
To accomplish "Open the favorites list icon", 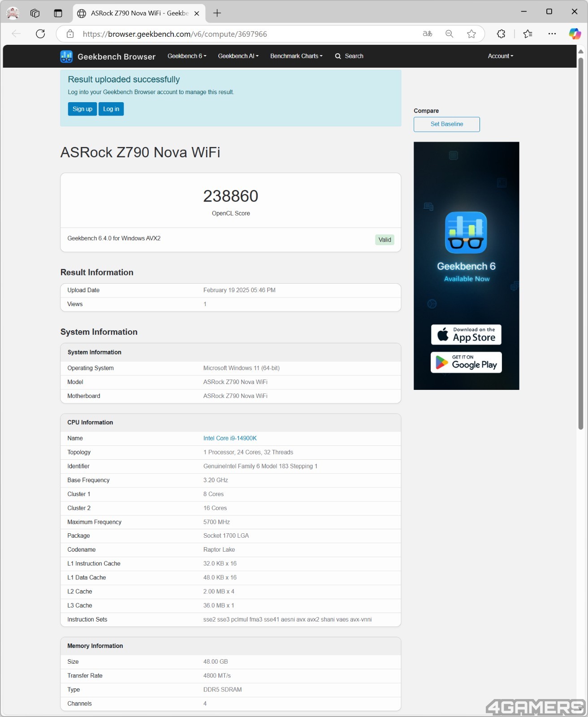I will click(x=528, y=34).
